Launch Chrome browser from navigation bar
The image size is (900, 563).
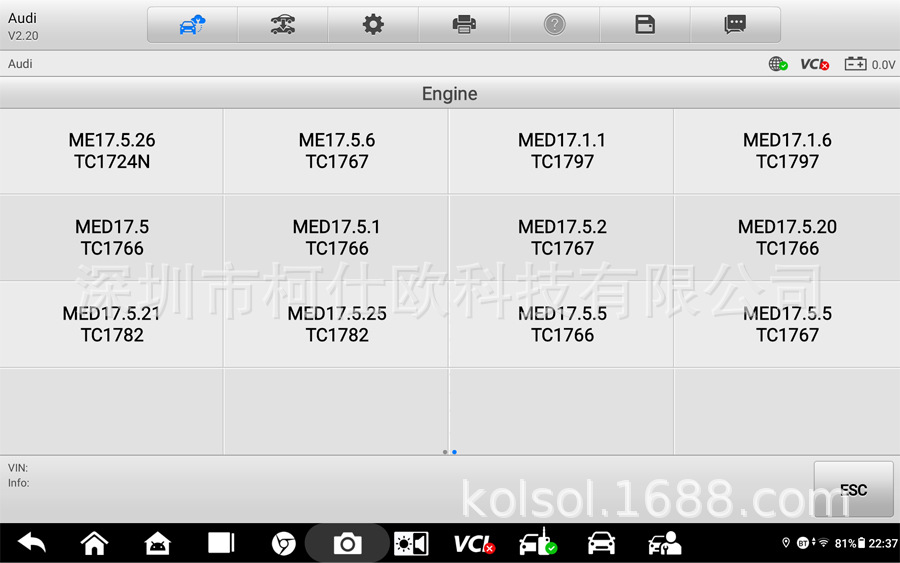coord(284,543)
